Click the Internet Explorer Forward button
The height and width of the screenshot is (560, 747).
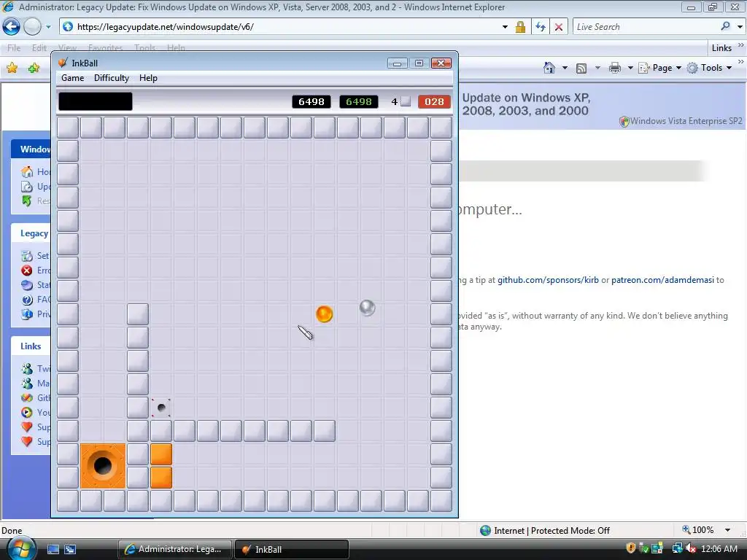coord(32,27)
